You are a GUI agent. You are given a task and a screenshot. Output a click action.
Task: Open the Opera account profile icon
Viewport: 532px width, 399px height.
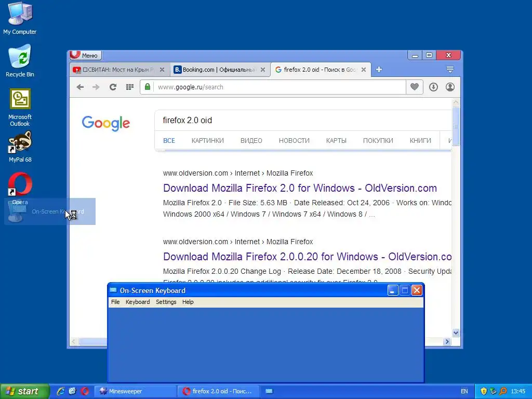450,87
